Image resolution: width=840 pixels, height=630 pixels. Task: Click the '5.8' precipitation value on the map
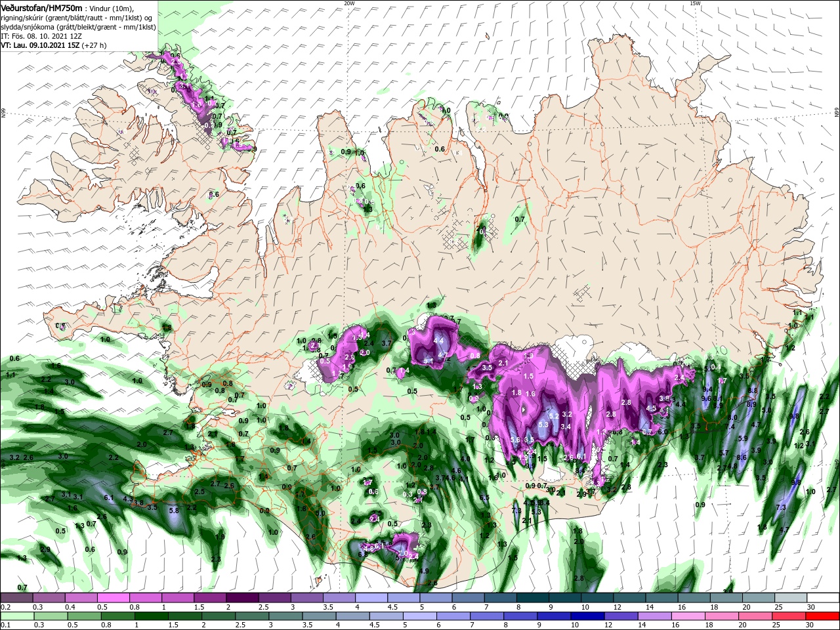coord(175,510)
